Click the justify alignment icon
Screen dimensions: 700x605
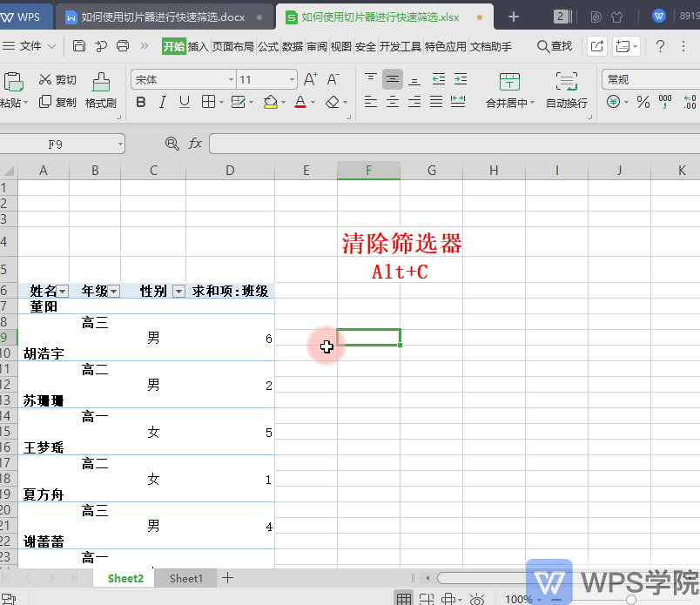(x=436, y=102)
